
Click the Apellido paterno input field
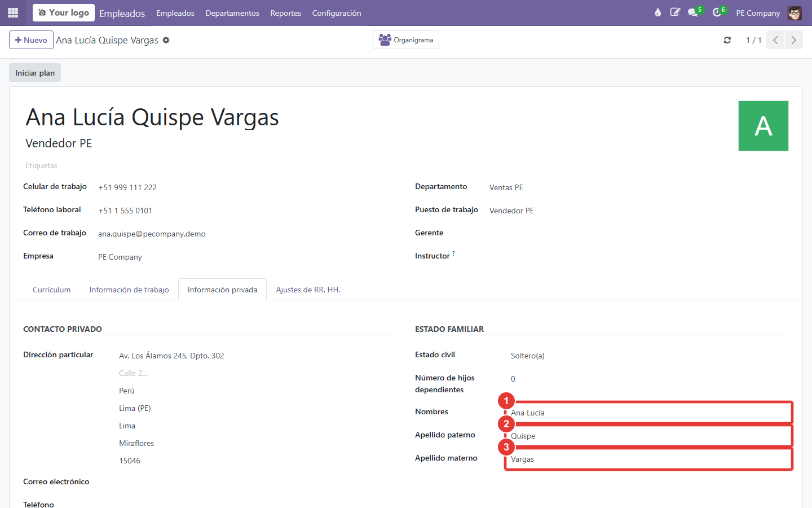(x=648, y=436)
